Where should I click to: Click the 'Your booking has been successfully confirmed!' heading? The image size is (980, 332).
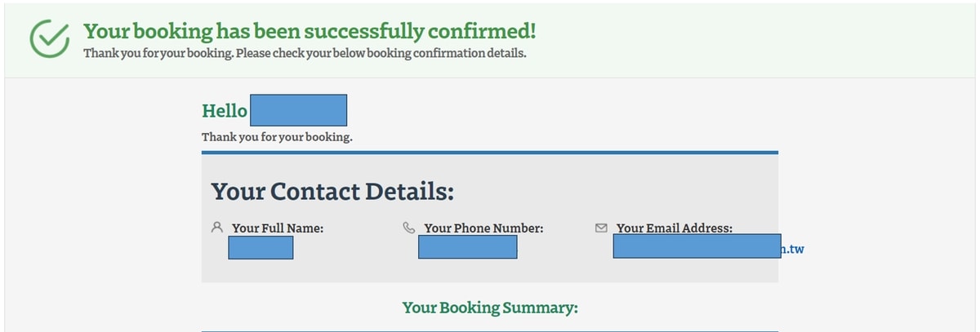point(310,32)
